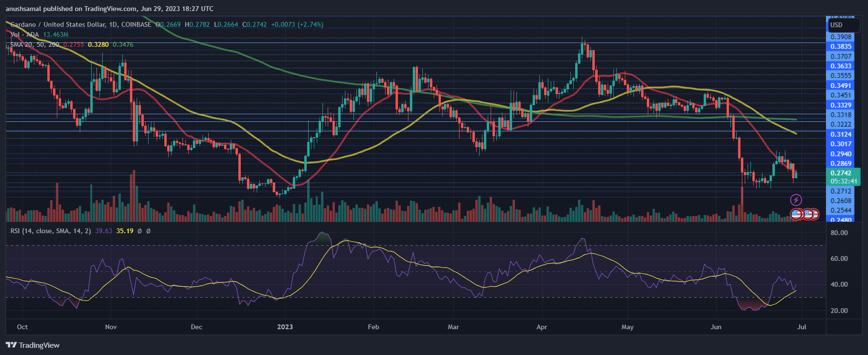This screenshot has width=868, height=355.
Task: Click the 0.3124 price level label
Action: 841,134
